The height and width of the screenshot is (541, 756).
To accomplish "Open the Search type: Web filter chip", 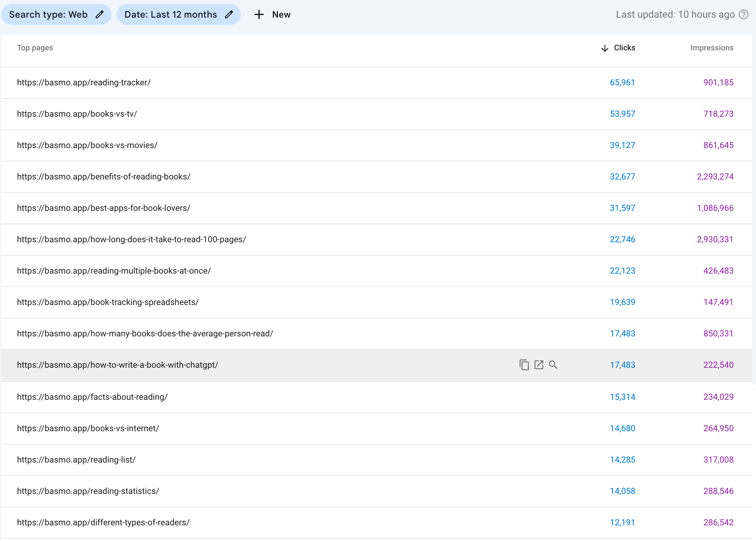I will (x=56, y=15).
